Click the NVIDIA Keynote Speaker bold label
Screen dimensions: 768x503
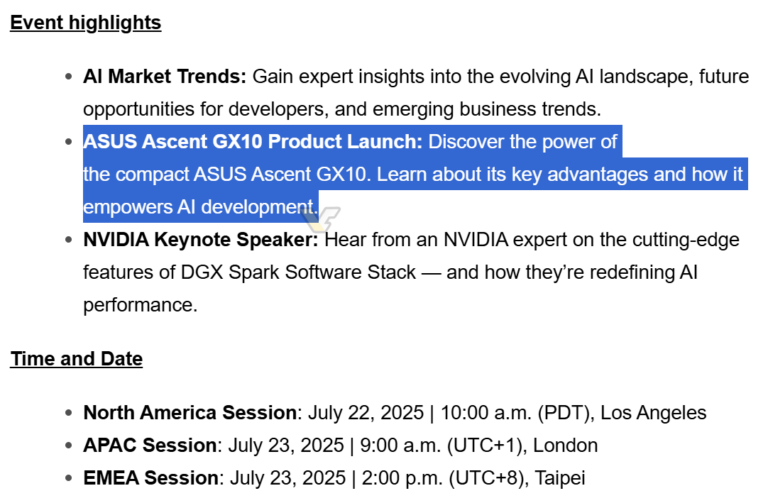(x=201, y=240)
